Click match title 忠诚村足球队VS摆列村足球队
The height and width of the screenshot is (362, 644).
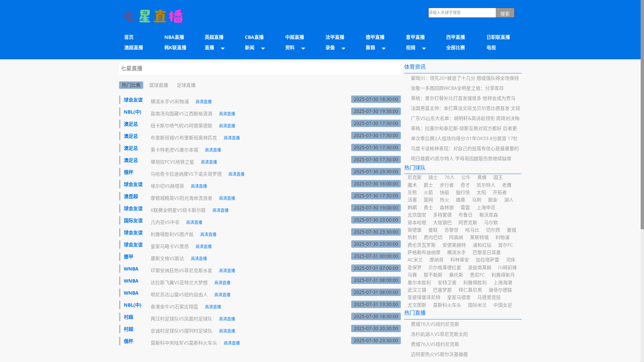click(x=181, y=331)
